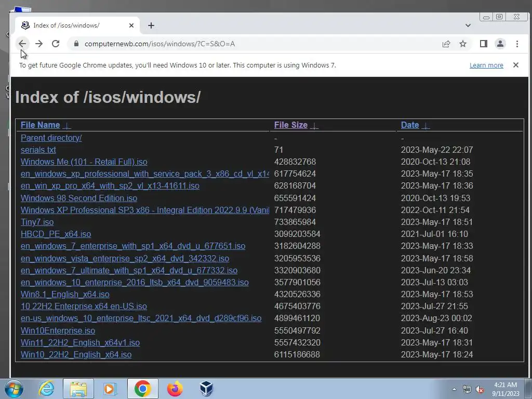The image size is (532, 399).
Task: Switch to Chrome in the taskbar
Action: 142,389
